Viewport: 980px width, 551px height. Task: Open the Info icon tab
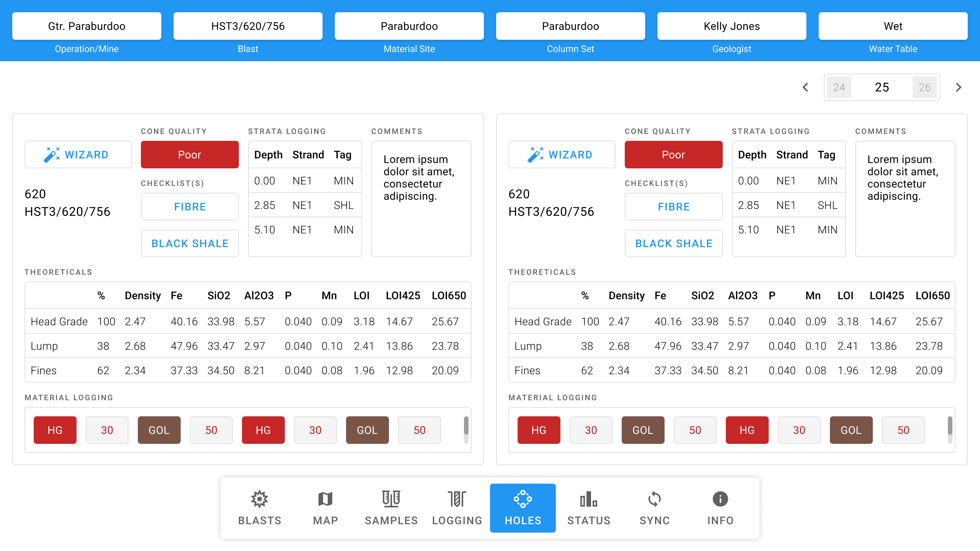720,499
